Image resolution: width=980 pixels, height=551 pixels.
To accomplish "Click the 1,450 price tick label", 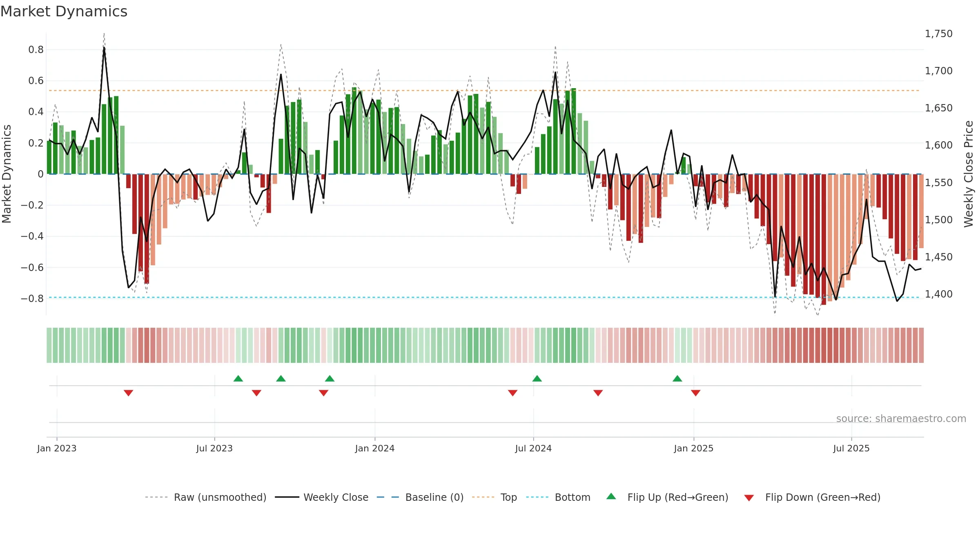I will pos(939,257).
